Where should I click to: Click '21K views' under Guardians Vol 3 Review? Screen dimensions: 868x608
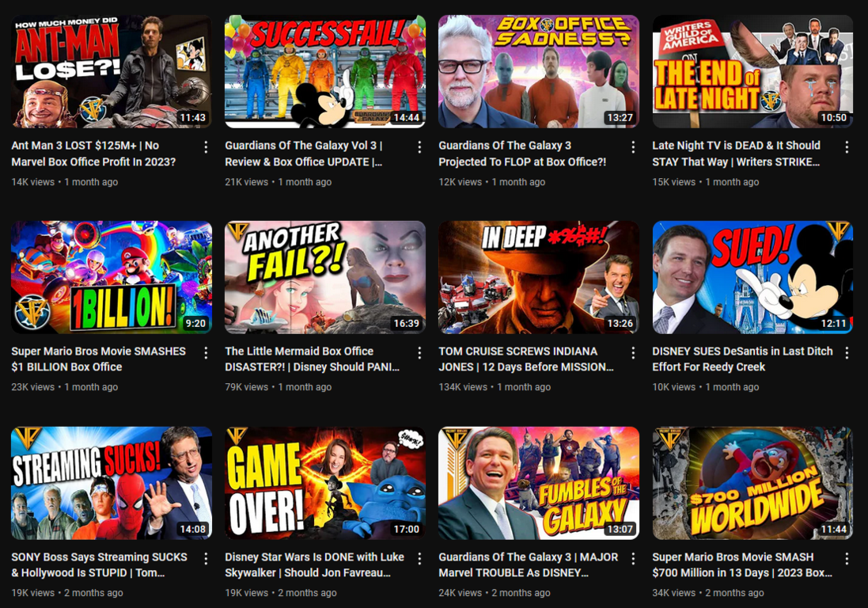(246, 181)
